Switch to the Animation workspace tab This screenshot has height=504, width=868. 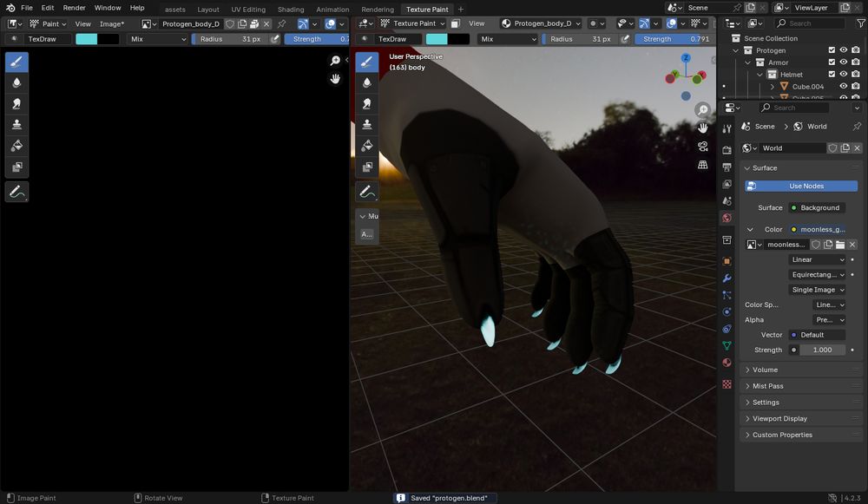pyautogui.click(x=332, y=10)
